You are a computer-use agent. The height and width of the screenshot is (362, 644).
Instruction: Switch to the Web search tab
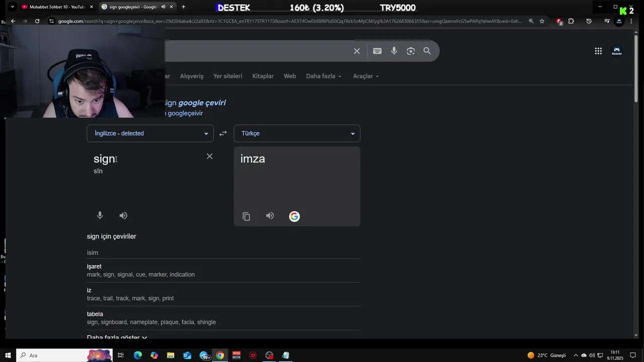(290, 76)
